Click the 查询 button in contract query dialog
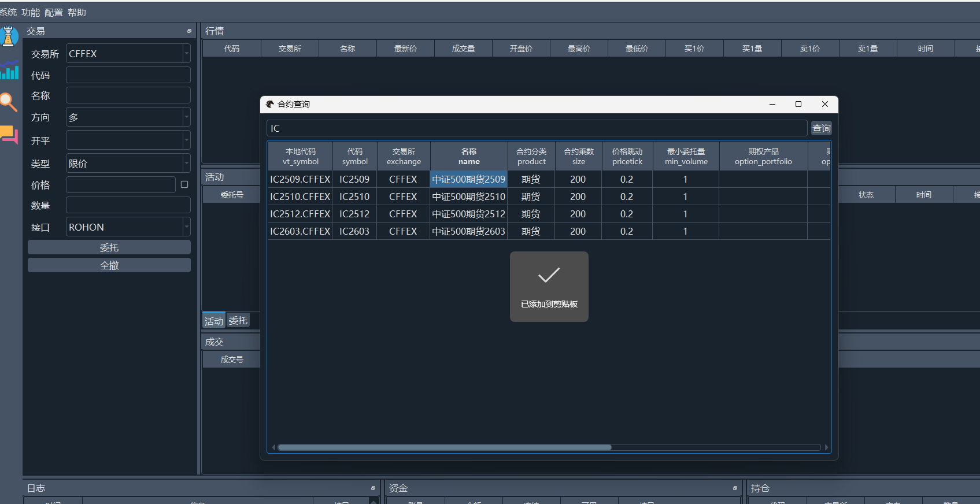 (x=821, y=128)
